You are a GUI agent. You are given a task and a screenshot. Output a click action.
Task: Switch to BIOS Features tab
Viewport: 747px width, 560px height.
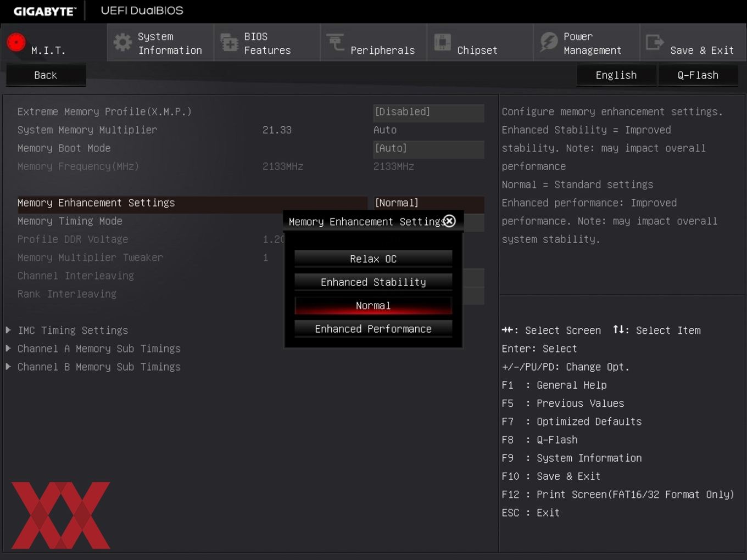267,43
